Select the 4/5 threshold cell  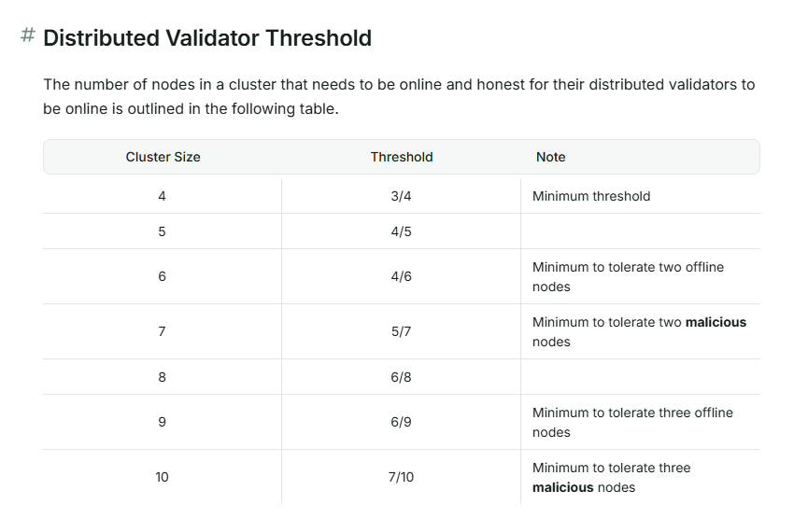click(x=402, y=231)
